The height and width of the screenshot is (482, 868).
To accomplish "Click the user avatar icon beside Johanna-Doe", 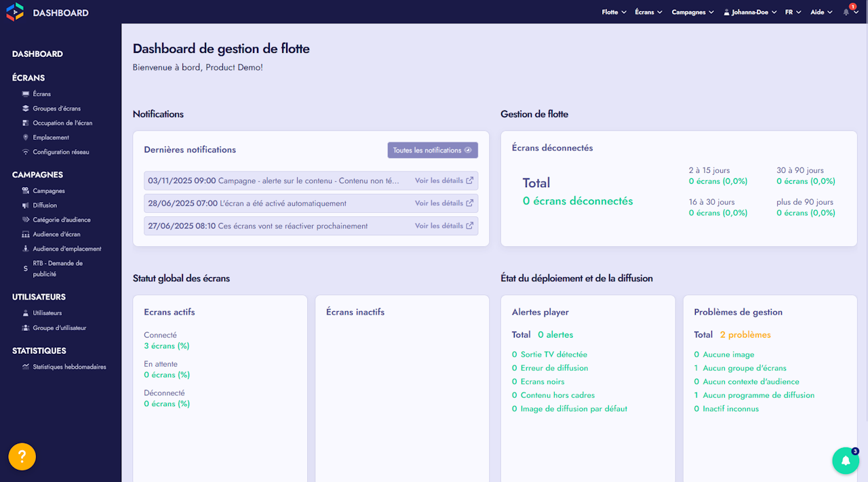I will click(727, 12).
